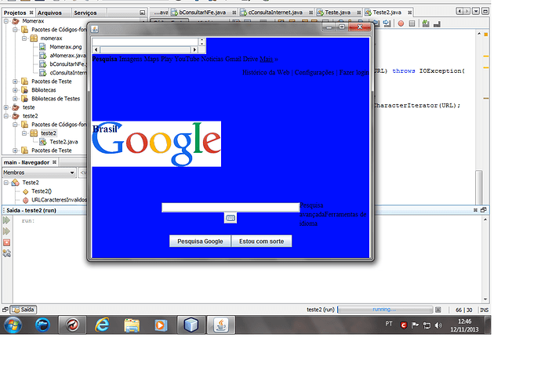Click the network tray icon

click(427, 325)
